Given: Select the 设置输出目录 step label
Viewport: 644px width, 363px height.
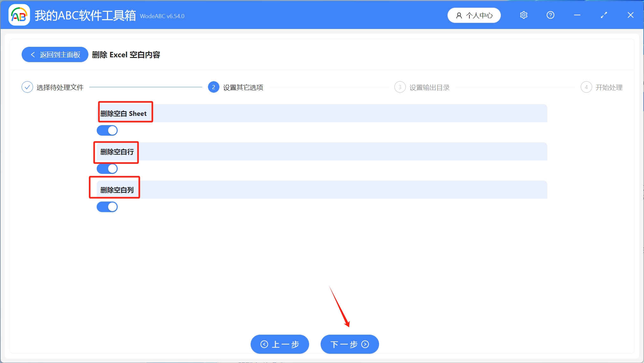Looking at the screenshot, I should pyautogui.click(x=429, y=88).
